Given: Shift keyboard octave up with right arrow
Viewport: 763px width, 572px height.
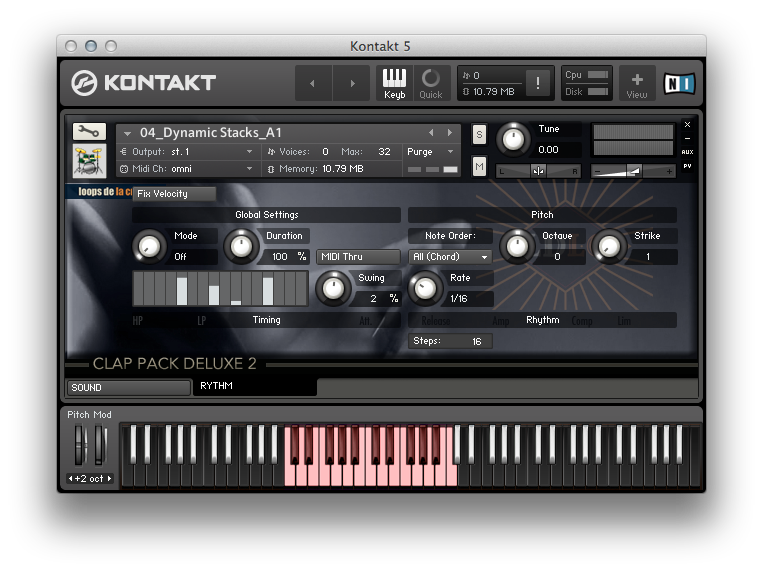Looking at the screenshot, I should point(109,479).
